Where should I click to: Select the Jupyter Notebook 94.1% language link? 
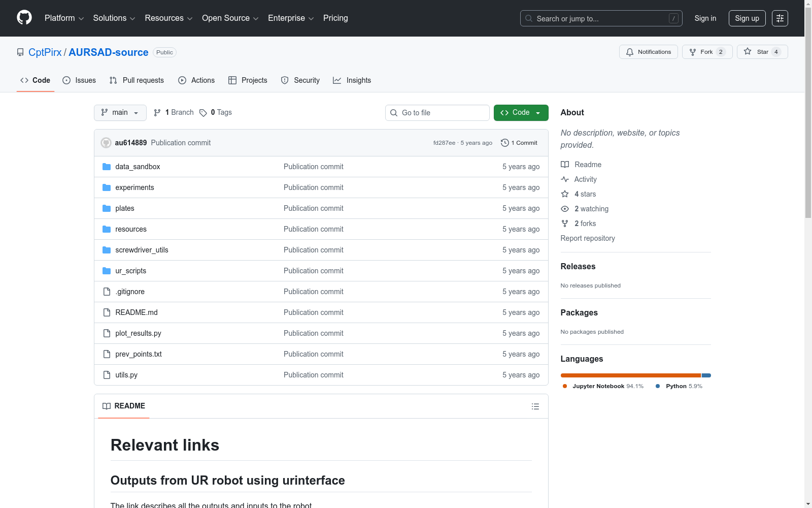603,386
